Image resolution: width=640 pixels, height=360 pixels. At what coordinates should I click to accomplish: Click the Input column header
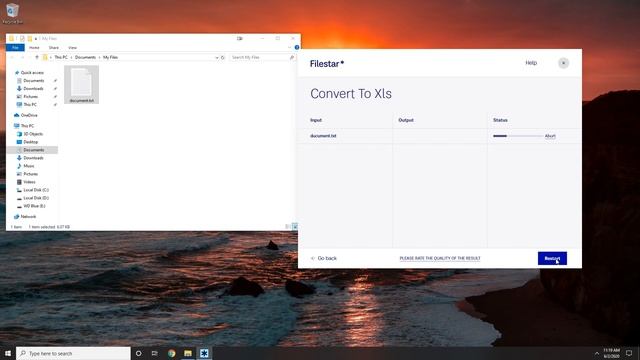316,120
